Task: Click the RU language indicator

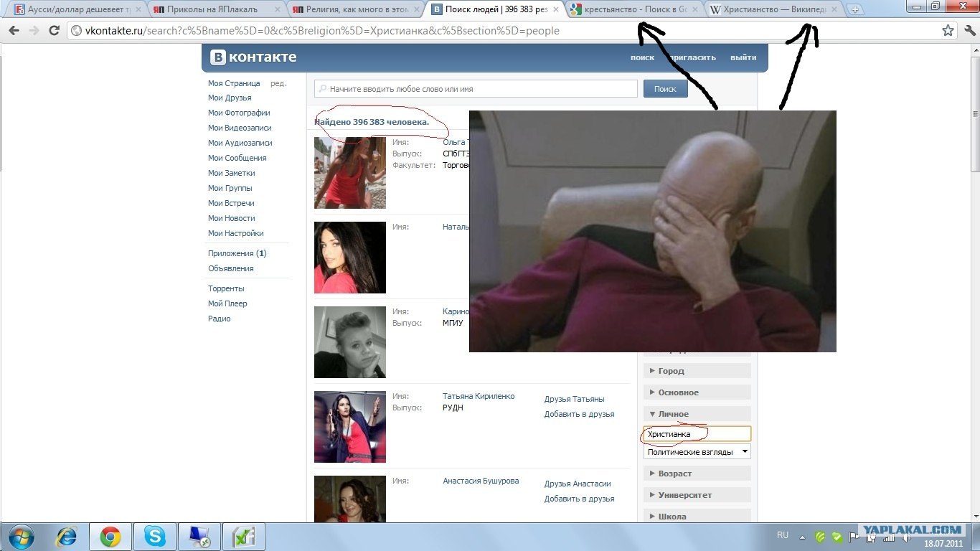Action: pyautogui.click(x=783, y=535)
